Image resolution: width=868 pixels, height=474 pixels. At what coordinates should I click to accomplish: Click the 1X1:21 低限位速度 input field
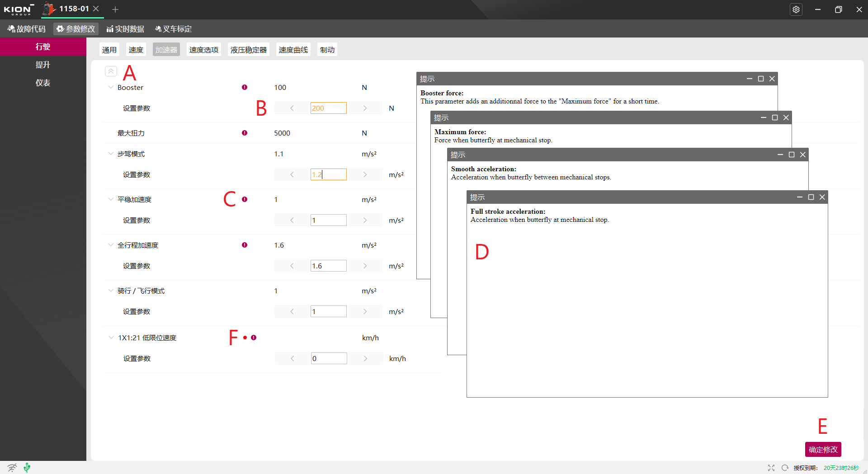[x=329, y=358]
